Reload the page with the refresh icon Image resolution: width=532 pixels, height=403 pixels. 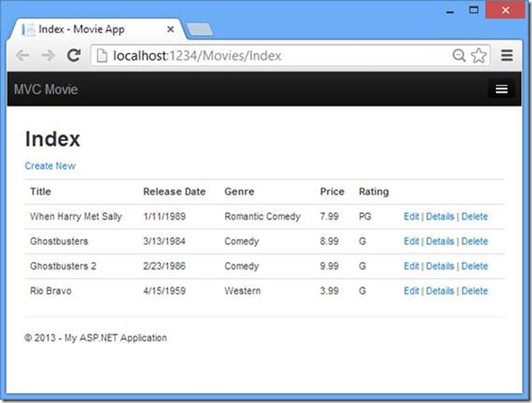73,56
